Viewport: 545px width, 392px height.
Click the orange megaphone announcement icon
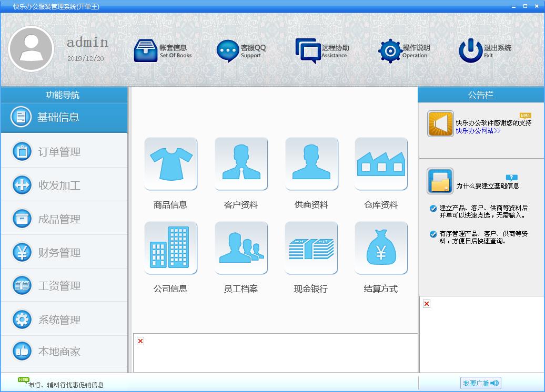pos(440,123)
